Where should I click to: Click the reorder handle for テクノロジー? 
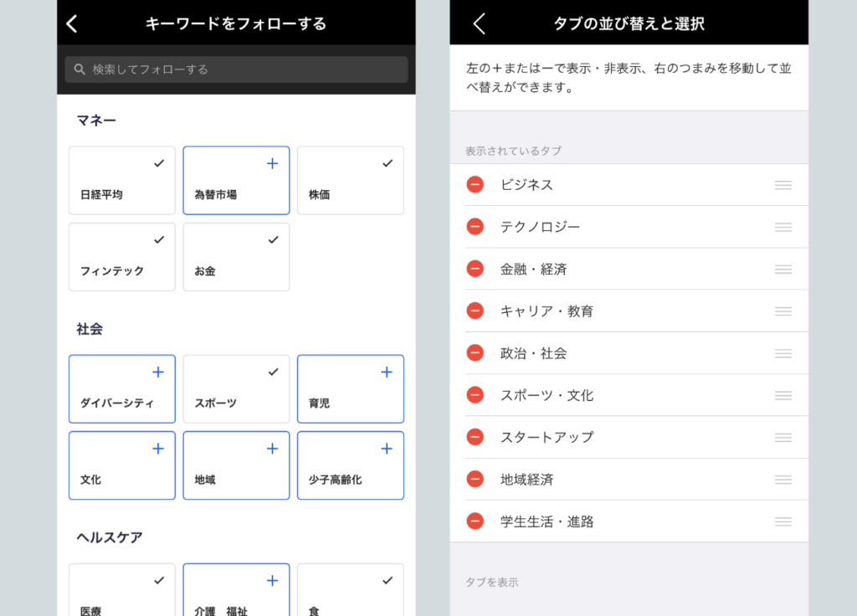click(x=783, y=228)
